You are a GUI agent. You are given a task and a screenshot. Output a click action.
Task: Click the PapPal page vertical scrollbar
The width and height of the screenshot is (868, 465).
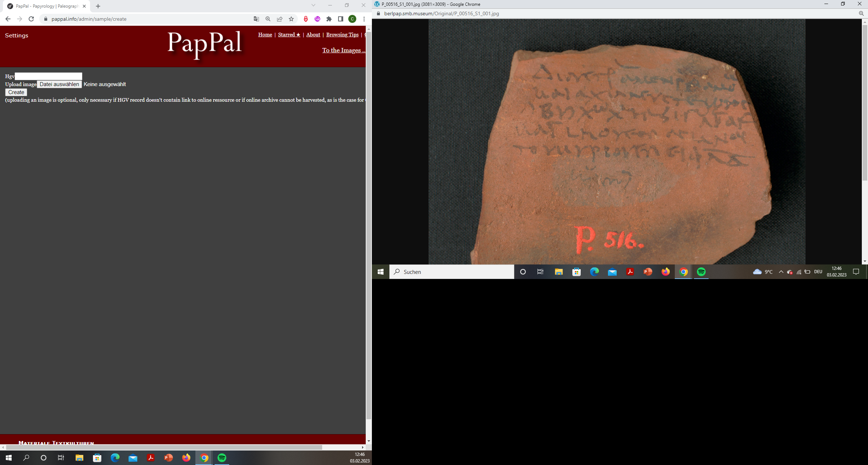369,225
